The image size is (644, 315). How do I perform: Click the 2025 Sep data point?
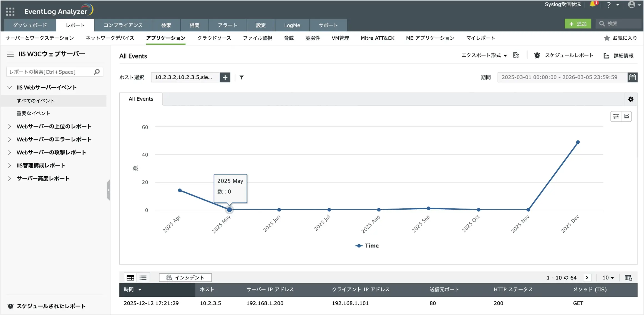point(429,208)
